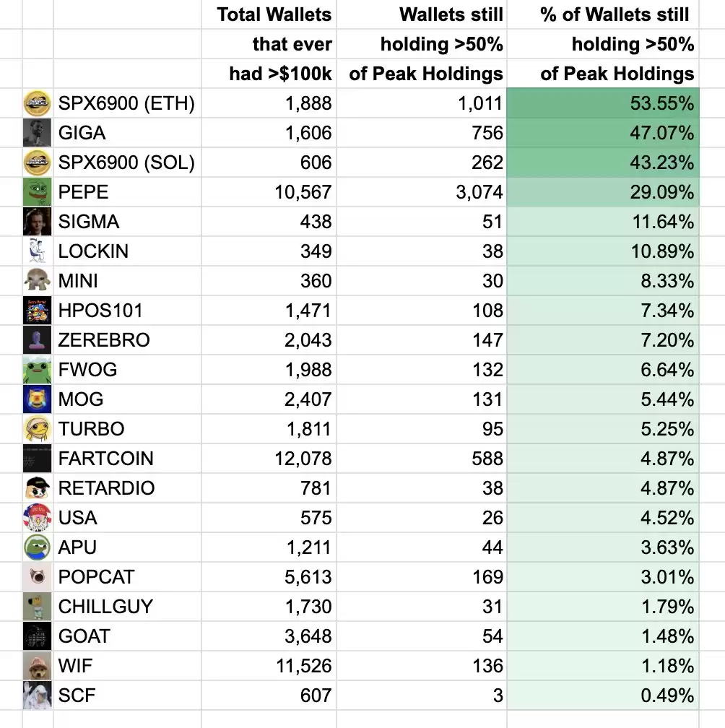Click the TURBO toad icon
Image resolution: width=725 pixels, height=728 pixels.
37,429
